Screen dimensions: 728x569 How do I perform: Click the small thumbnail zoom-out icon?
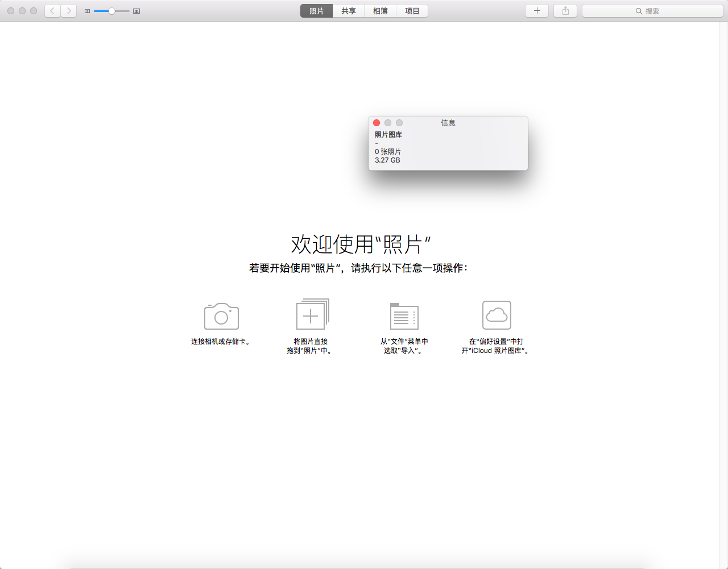pos(87,11)
